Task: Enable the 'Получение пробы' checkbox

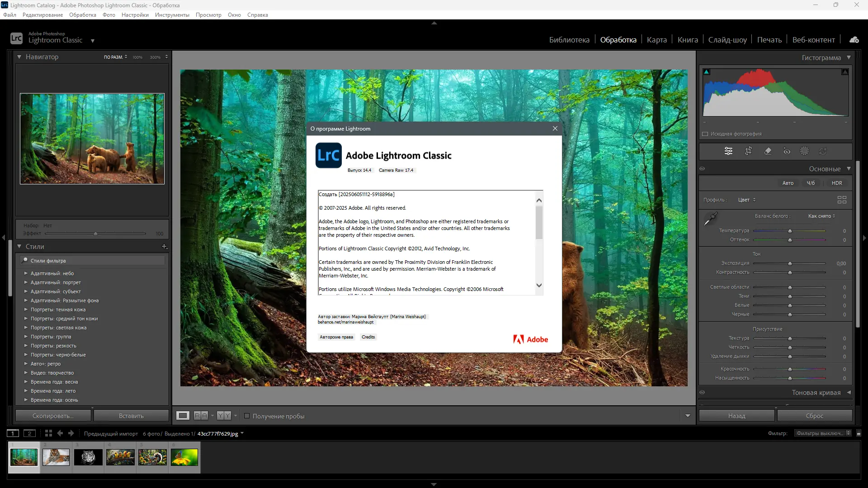Action: [x=247, y=416]
